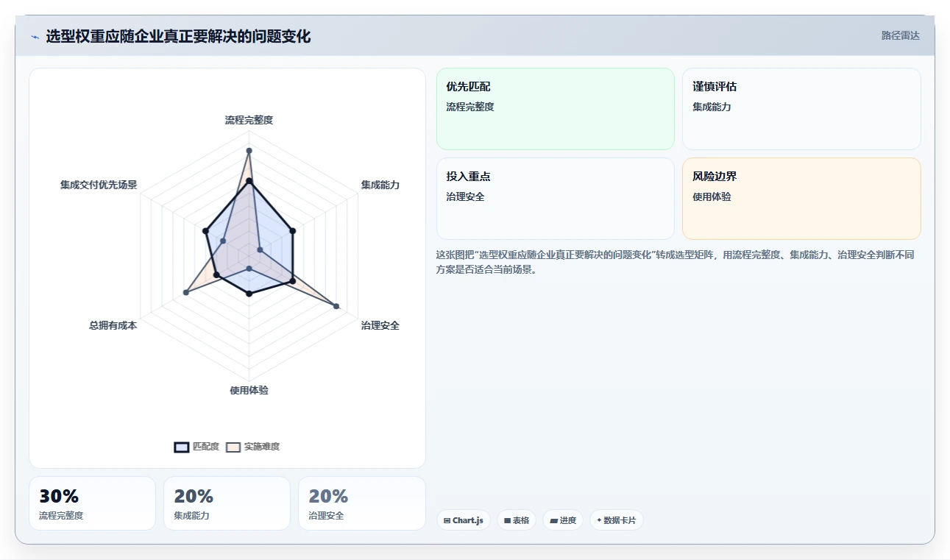Image resolution: width=950 pixels, height=560 pixels.
Task: Click the 匹配度 point on the 流程完整度 axis
Action: pyautogui.click(x=249, y=181)
